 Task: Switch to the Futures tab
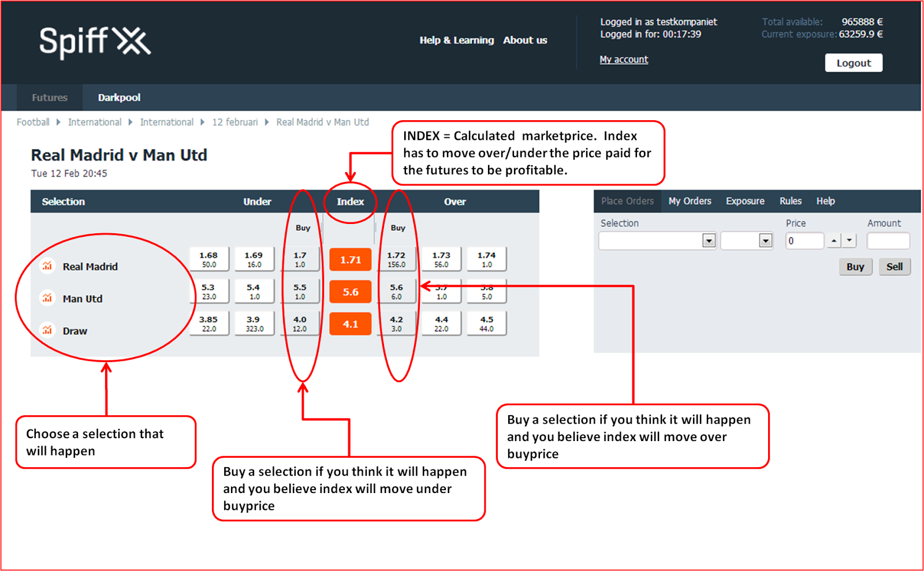click(x=50, y=98)
